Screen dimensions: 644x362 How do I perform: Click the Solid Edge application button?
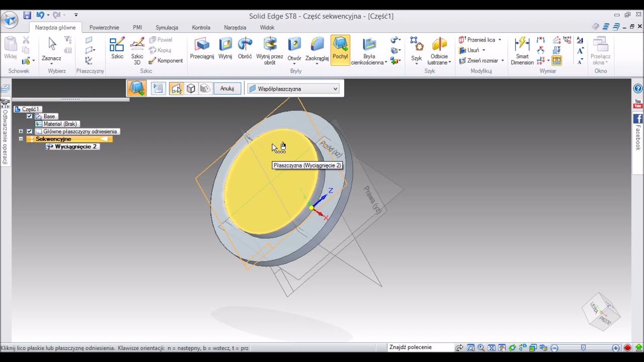coord(10,20)
